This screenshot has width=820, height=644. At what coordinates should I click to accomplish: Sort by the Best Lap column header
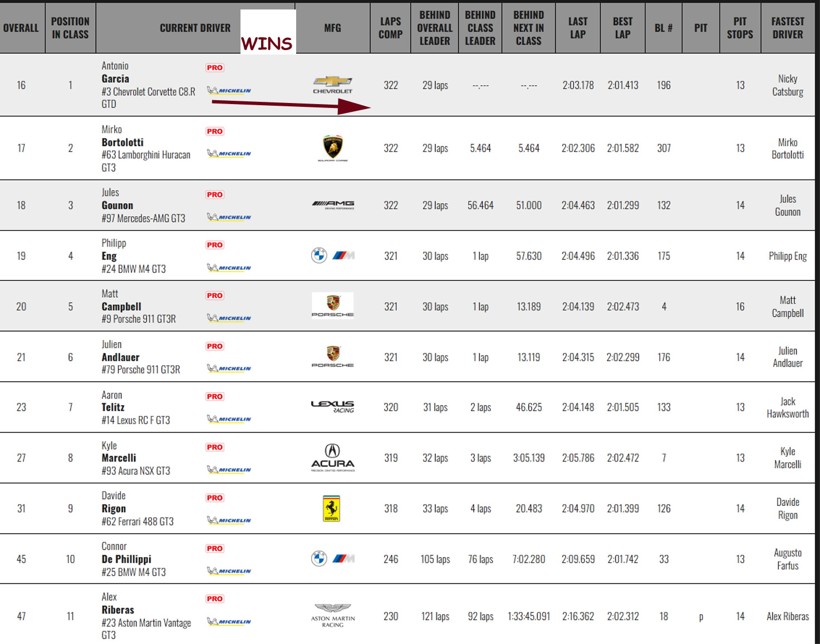point(622,28)
